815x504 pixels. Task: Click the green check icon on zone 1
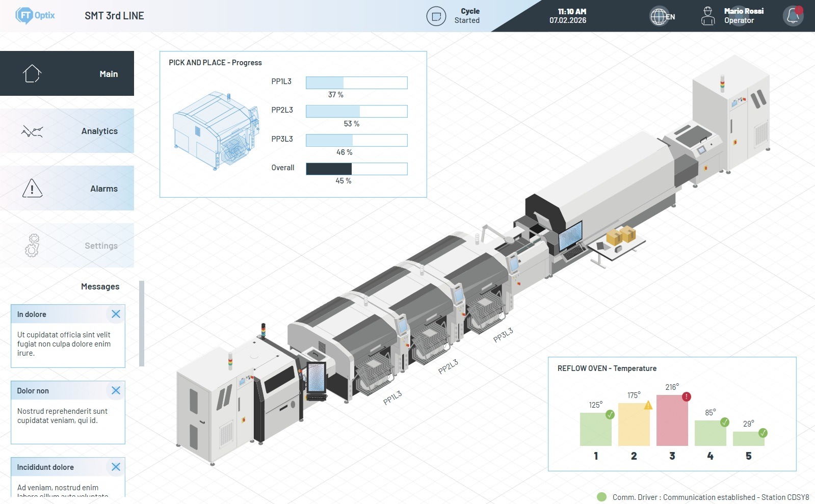click(x=610, y=414)
